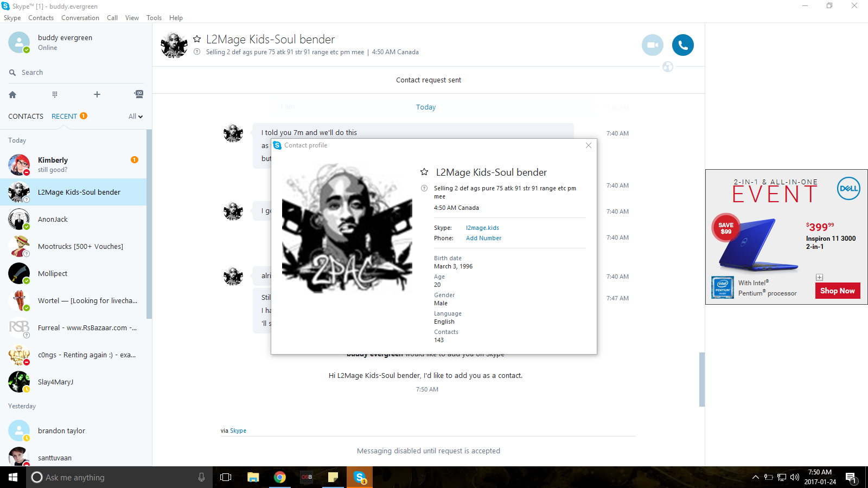Open buddy evergreen's own profile avatar
This screenshot has height=488, width=868.
point(19,42)
